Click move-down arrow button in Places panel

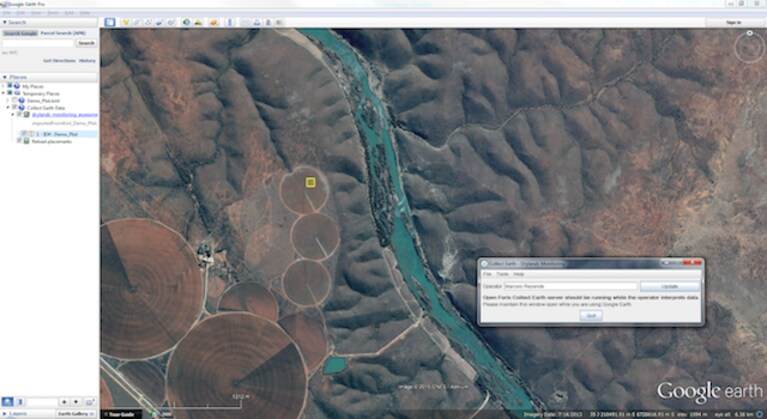coord(76,402)
